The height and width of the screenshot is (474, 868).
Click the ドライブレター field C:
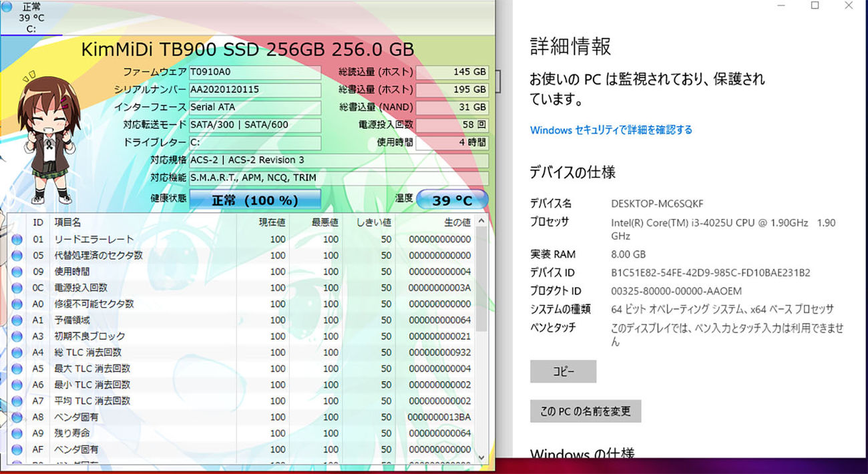click(255, 143)
